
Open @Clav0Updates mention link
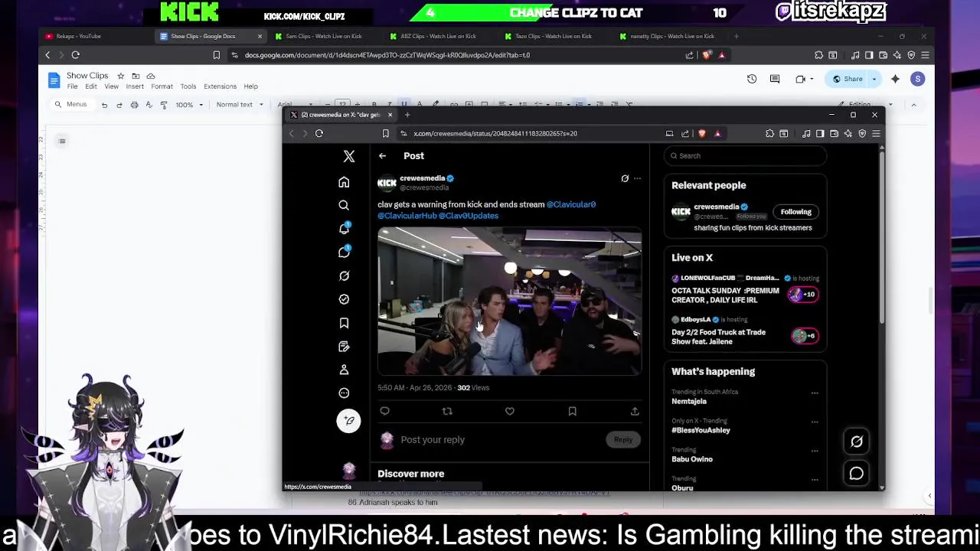pos(469,216)
